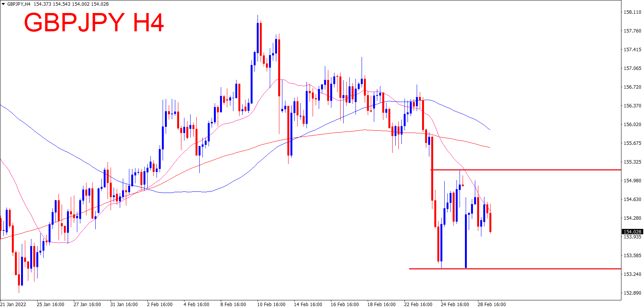
Task: Click price level 153.935 on the scale
Action: coord(633,237)
